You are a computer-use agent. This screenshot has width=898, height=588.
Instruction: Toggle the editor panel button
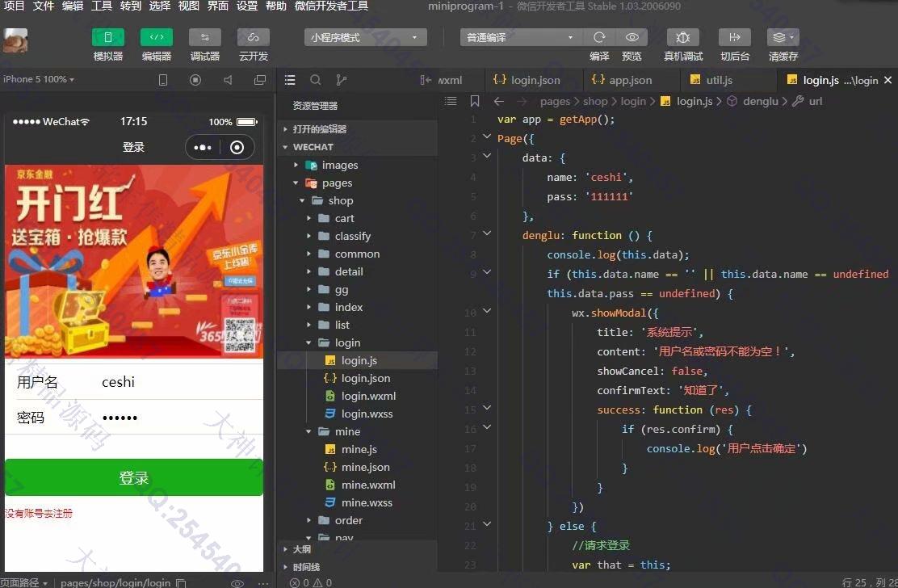157,37
